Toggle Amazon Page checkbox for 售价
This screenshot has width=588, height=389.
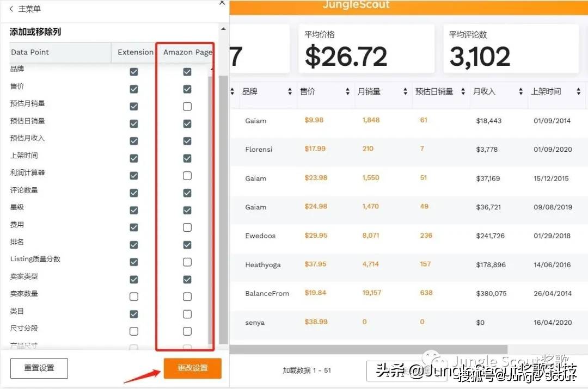(187, 89)
